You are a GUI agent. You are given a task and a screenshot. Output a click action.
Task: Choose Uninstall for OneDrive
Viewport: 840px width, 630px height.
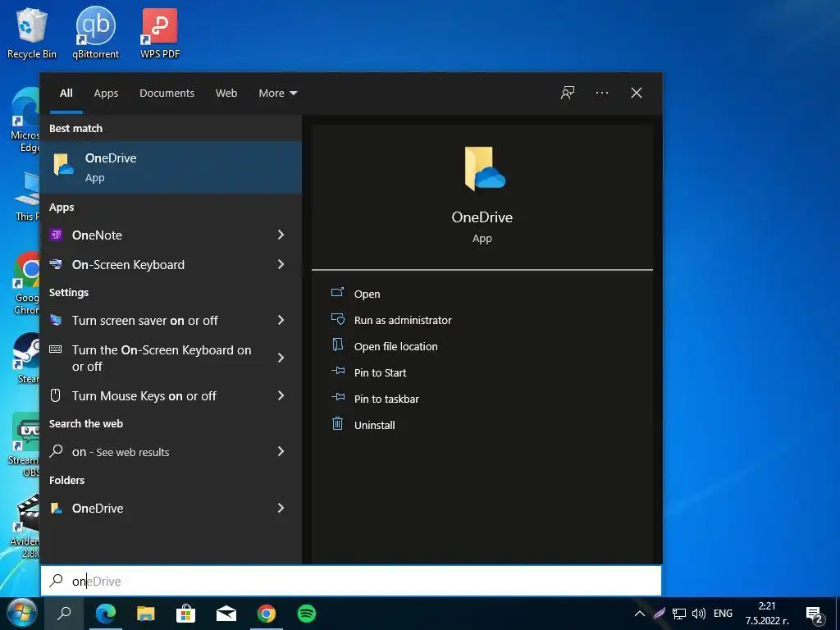(374, 426)
